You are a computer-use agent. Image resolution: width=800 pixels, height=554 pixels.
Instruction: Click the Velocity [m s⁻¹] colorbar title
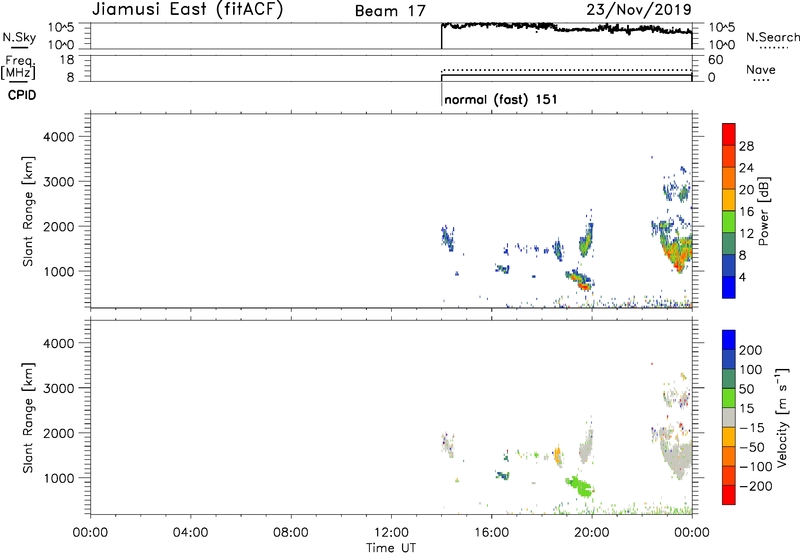click(781, 417)
